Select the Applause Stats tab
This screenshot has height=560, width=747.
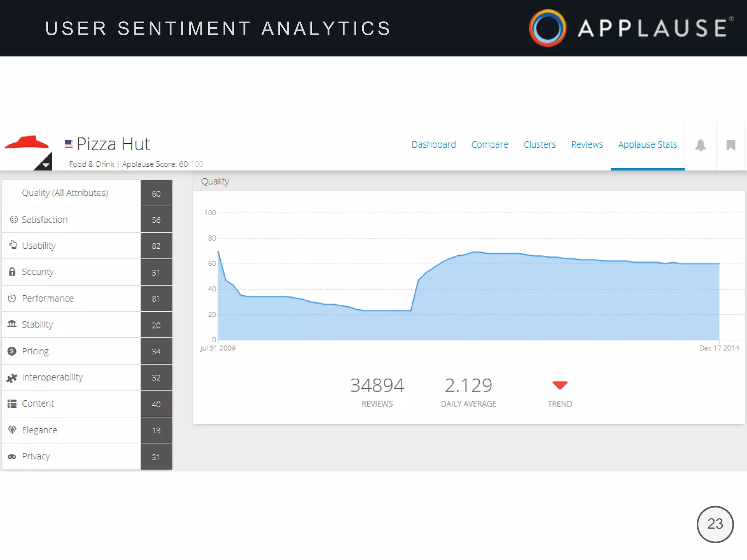point(647,145)
